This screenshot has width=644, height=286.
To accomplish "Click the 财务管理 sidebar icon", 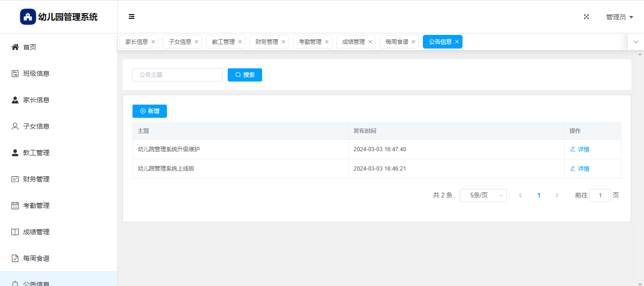I will pos(15,179).
